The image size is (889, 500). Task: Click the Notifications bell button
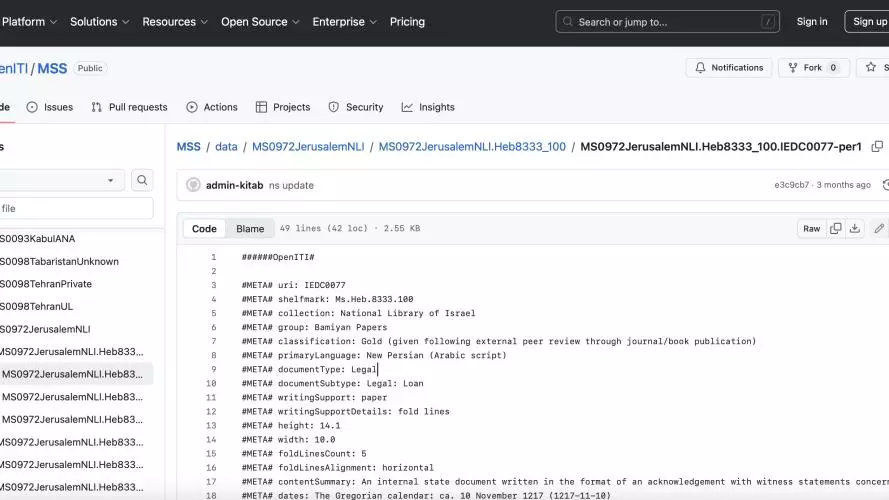(729, 67)
